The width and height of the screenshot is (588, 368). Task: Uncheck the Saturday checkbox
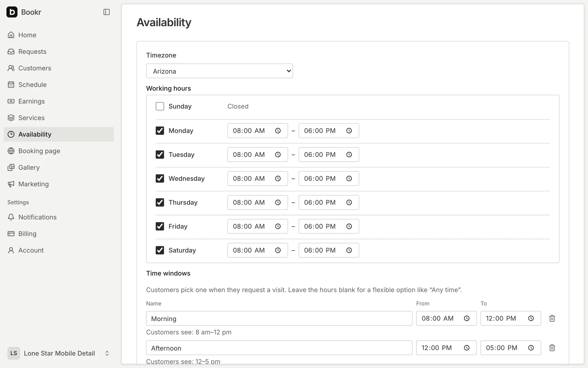[x=160, y=250]
